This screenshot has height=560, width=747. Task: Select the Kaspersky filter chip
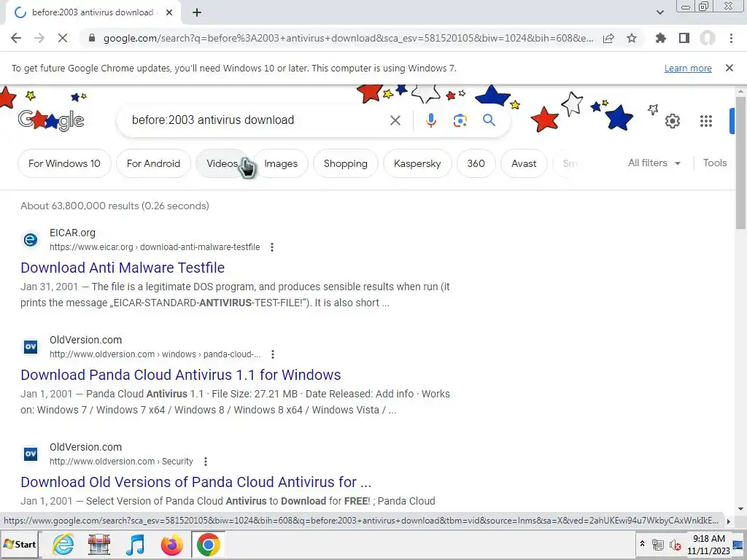[x=417, y=163]
